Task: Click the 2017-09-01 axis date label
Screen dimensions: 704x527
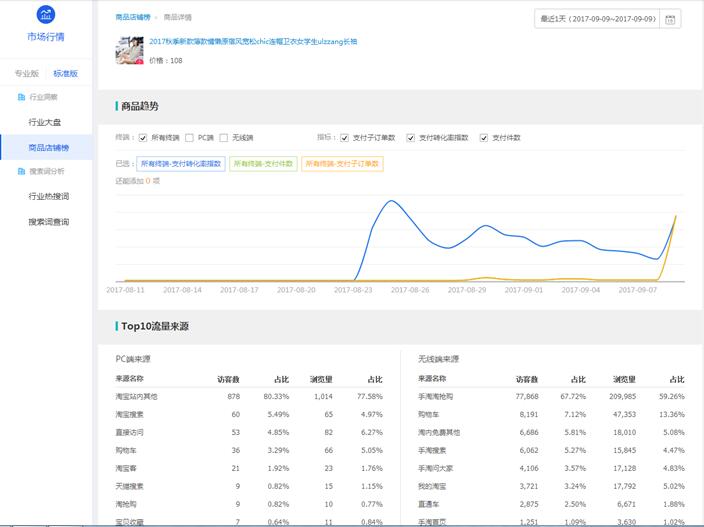Action: [524, 290]
